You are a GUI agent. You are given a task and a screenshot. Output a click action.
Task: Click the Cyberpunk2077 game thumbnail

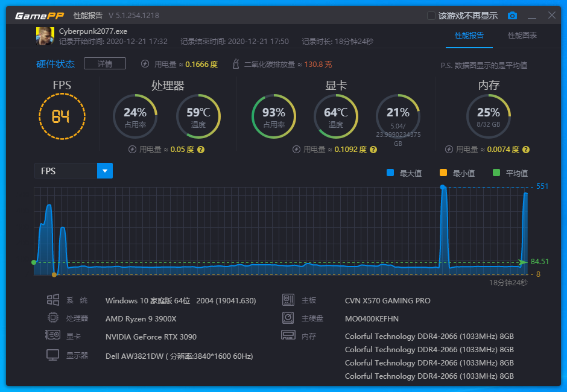point(45,36)
